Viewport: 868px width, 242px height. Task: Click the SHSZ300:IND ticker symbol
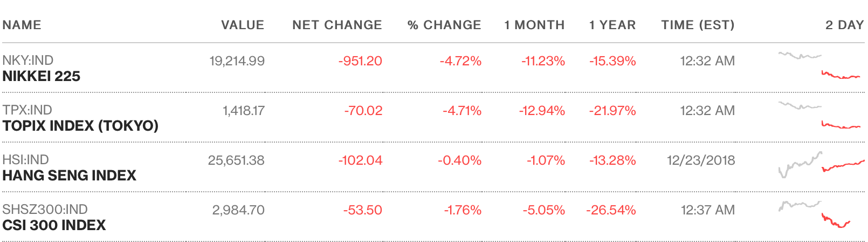click(45, 210)
